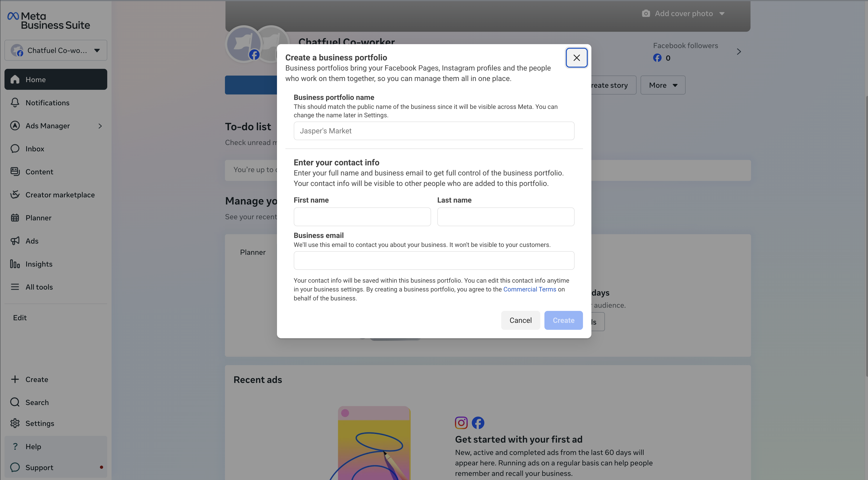868x480 pixels.
Task: Open the More dropdown button
Action: (663, 85)
